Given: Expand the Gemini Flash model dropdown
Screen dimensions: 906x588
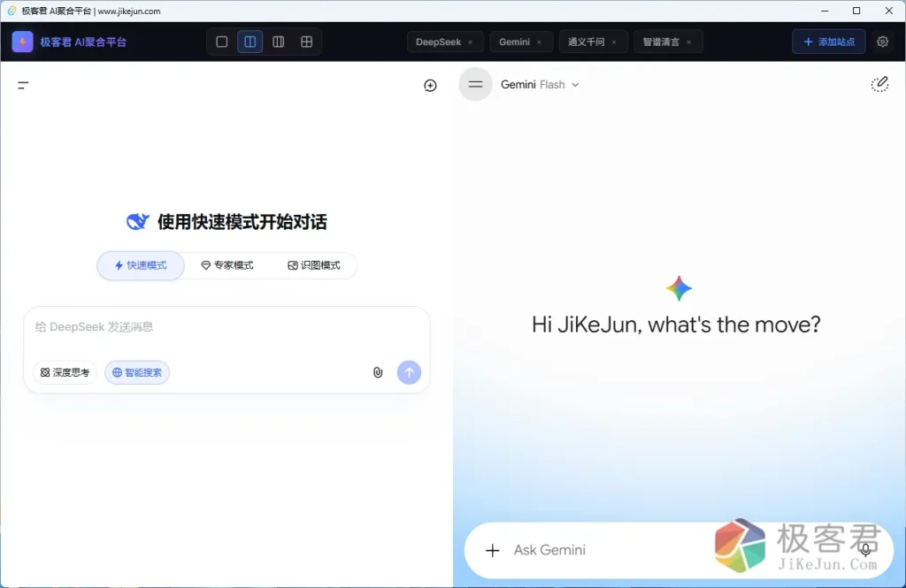Looking at the screenshot, I should tap(540, 84).
